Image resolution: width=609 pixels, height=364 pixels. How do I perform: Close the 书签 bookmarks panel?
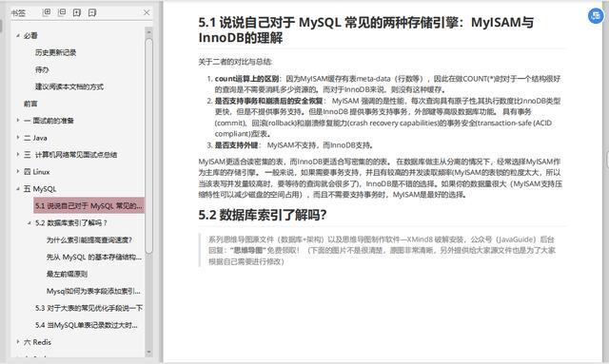pos(147,12)
